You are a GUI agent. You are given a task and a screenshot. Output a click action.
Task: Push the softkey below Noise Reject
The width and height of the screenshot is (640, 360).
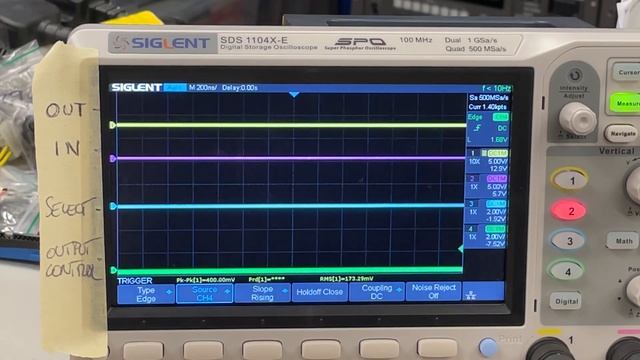[437, 348]
